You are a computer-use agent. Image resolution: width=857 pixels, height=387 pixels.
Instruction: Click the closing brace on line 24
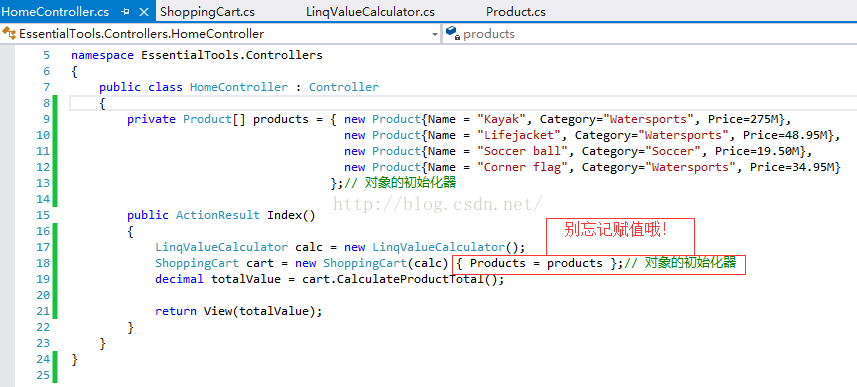click(75, 359)
